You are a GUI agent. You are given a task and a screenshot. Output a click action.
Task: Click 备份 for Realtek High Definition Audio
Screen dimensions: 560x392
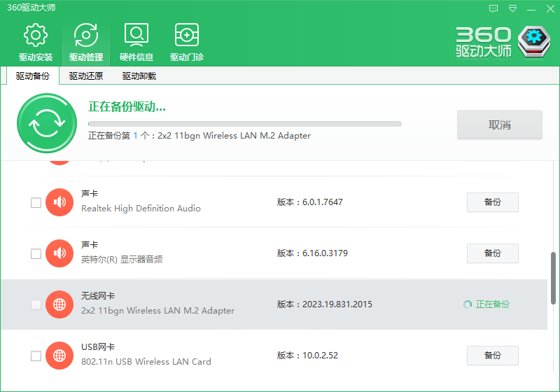coord(492,202)
